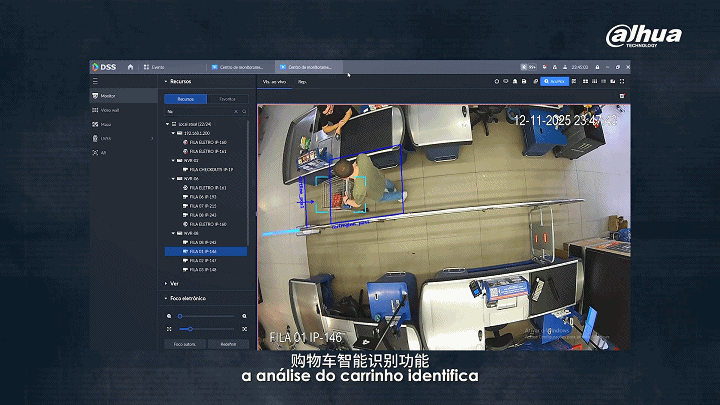
Task: Switch to the Rep. tab
Action: tap(302, 82)
